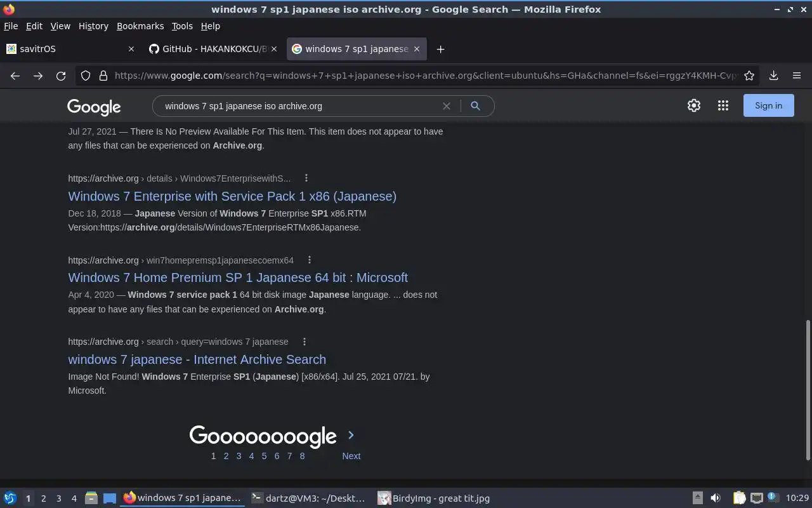Open the History menu
Viewport: 812px width, 508px height.
(93, 26)
